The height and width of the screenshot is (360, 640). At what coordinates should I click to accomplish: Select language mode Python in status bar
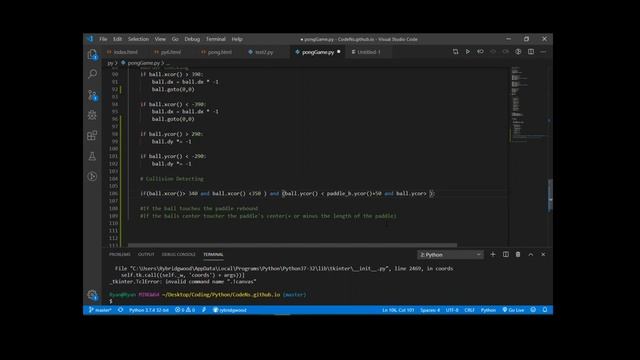[x=488, y=310]
